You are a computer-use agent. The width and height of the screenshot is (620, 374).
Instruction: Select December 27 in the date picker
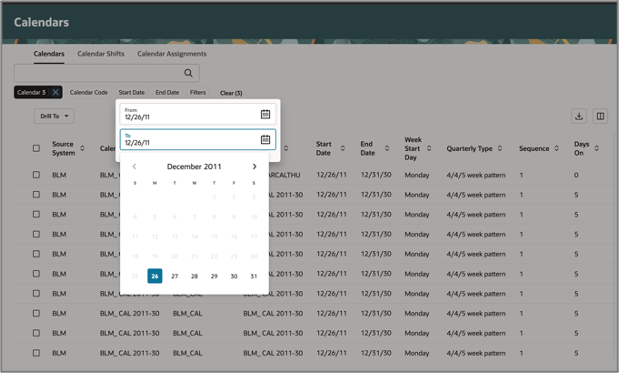click(174, 276)
